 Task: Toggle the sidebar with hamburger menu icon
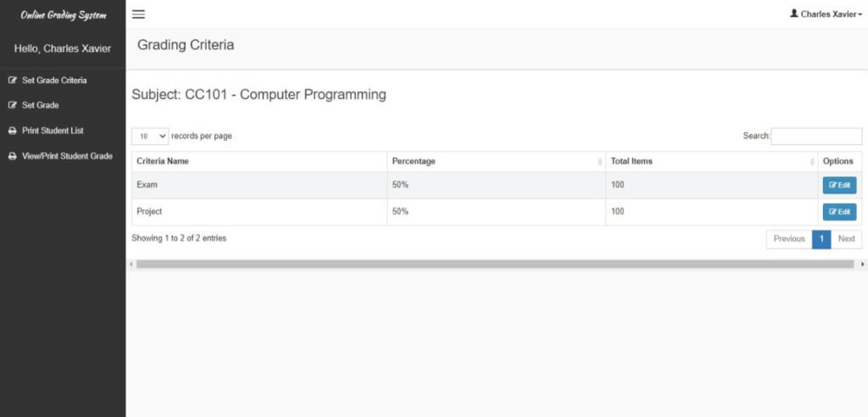(x=139, y=14)
